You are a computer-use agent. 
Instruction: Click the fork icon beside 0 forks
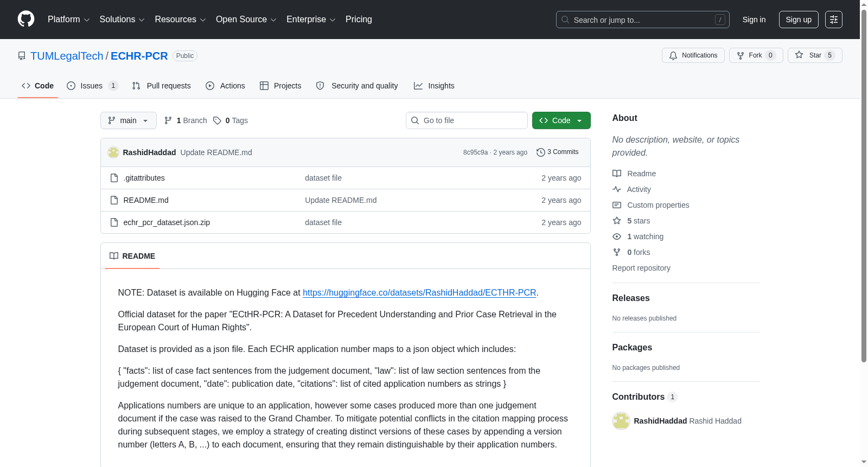click(x=617, y=252)
